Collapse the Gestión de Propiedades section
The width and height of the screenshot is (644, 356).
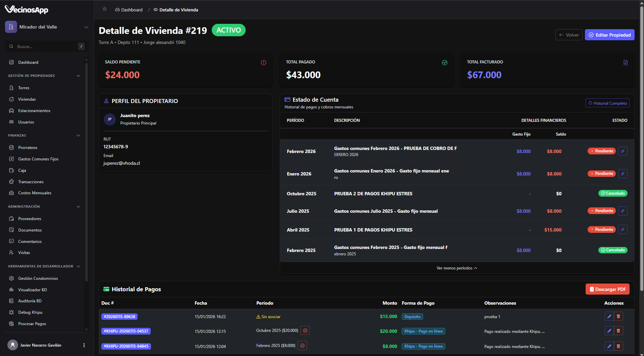78,76
